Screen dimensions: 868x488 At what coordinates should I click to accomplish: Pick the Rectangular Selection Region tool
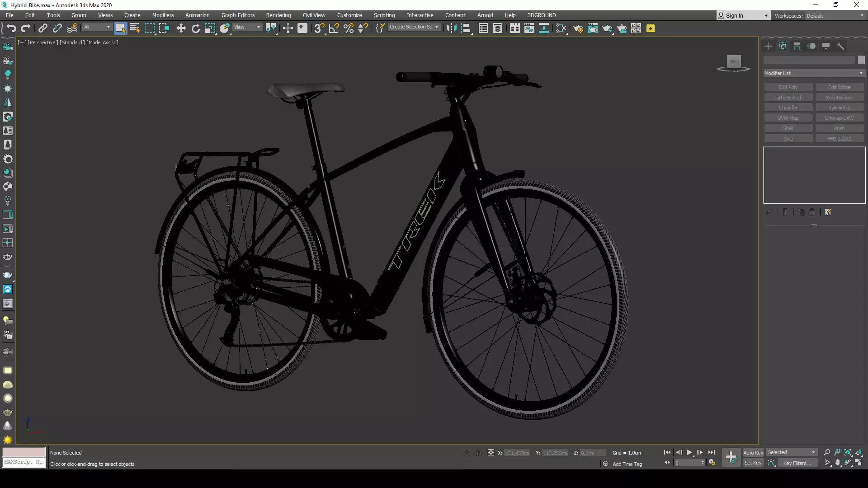(x=149, y=28)
